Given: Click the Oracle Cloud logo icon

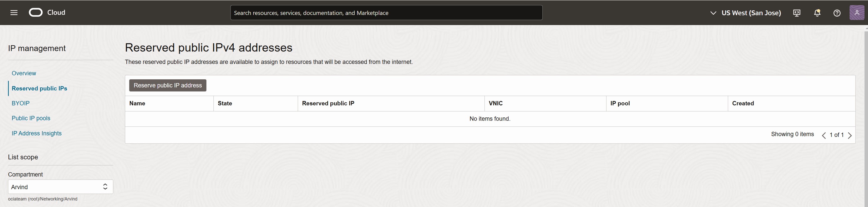Looking at the screenshot, I should pyautogui.click(x=36, y=13).
